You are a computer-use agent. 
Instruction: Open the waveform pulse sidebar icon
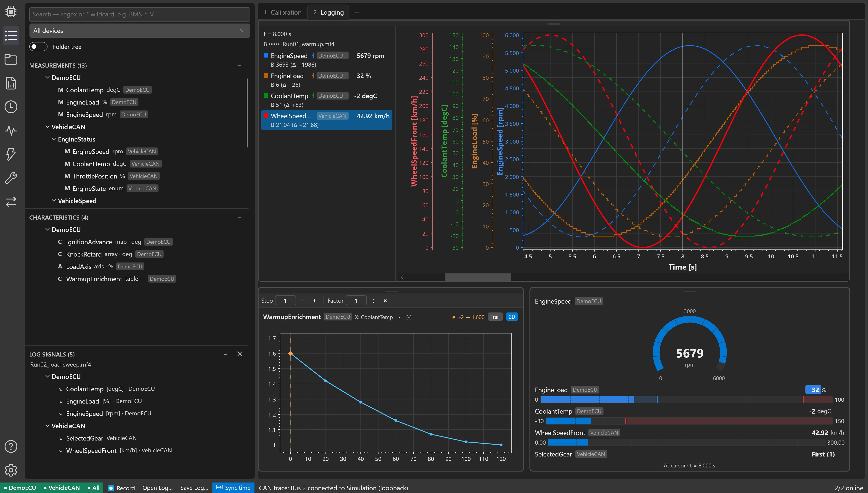tap(11, 130)
